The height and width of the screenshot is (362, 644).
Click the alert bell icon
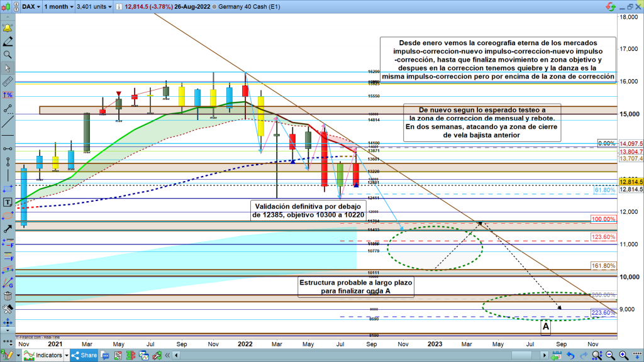pos(8,29)
